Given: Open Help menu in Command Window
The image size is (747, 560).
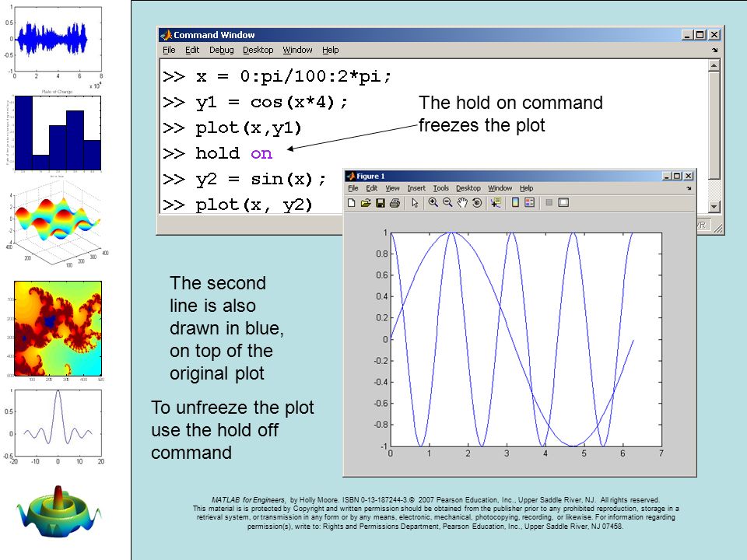Looking at the screenshot, I should [330, 50].
